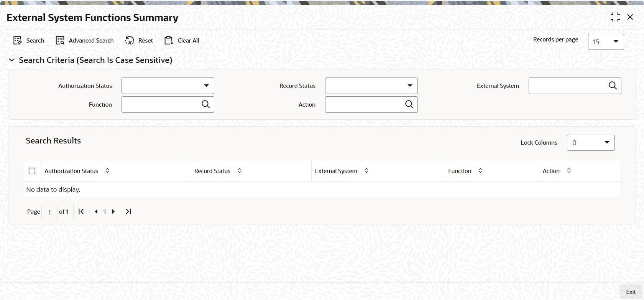The image size is (644, 300).
Task: Sort by Record Status column
Action: tap(240, 171)
